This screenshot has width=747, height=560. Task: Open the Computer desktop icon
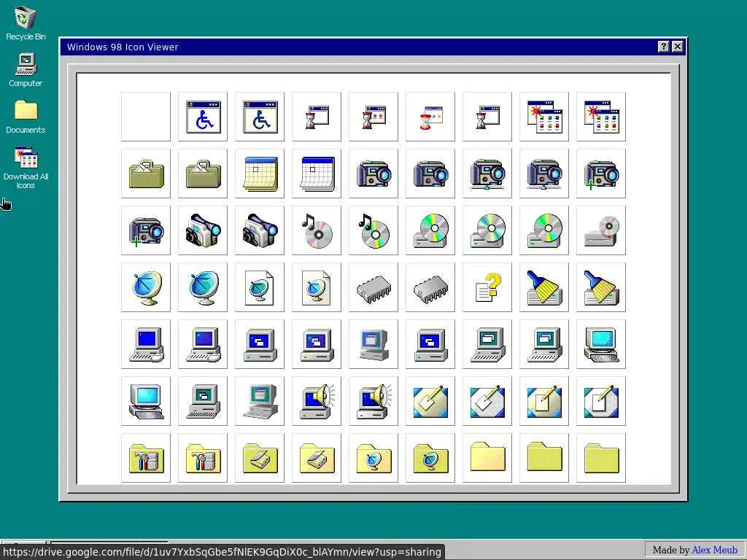pos(26,70)
